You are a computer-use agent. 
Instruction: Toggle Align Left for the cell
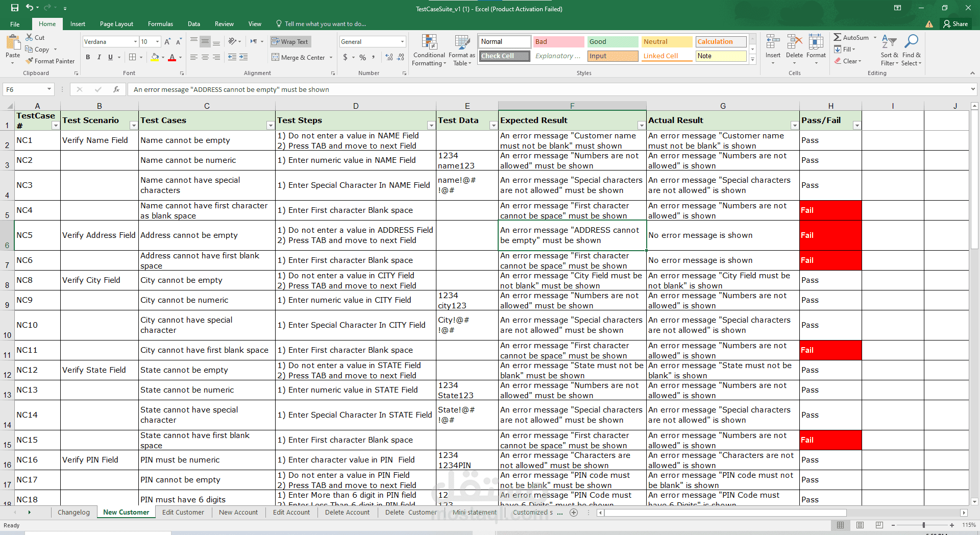point(194,57)
